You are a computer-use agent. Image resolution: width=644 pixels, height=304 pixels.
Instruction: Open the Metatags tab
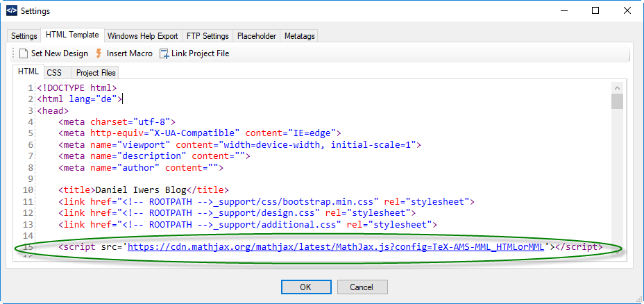coord(299,36)
